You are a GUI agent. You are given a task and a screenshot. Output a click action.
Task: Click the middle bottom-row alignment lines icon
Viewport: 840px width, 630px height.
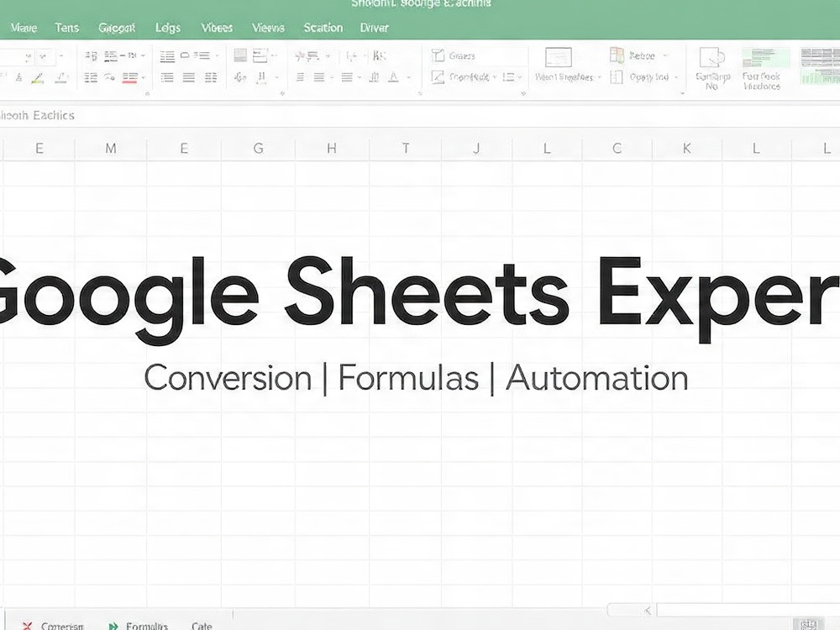(188, 77)
